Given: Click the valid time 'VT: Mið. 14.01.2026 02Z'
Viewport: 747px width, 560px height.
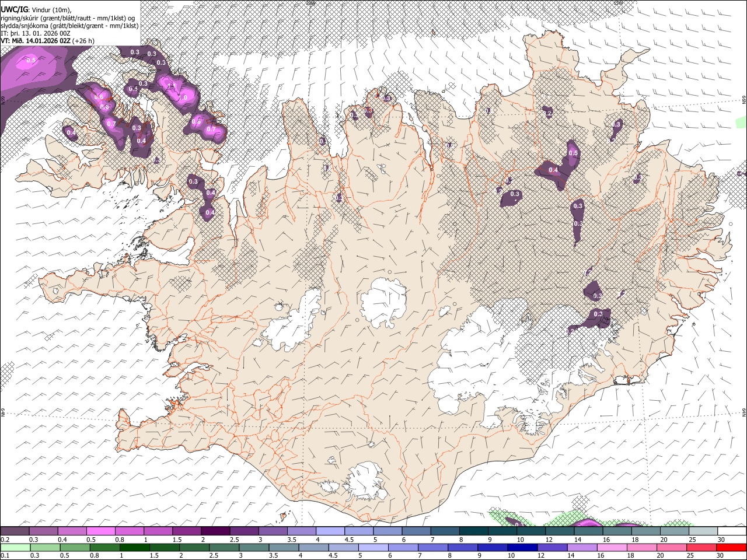Looking at the screenshot, I should pos(36,41).
